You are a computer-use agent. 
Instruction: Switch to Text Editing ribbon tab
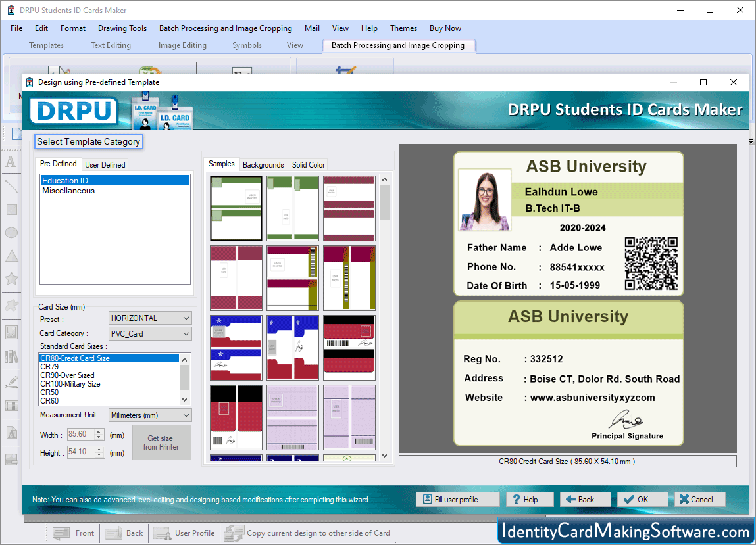(111, 45)
